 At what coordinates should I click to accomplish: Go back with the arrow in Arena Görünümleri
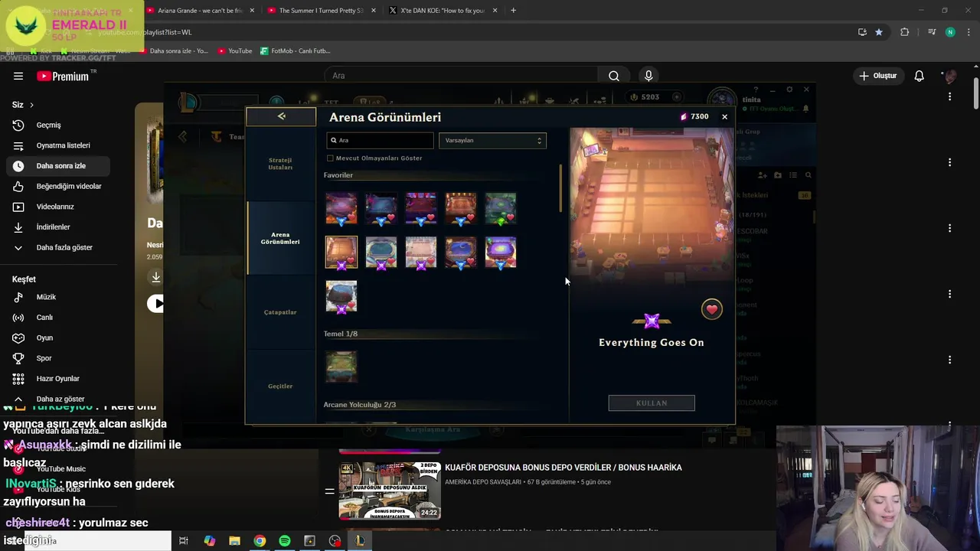[281, 116]
